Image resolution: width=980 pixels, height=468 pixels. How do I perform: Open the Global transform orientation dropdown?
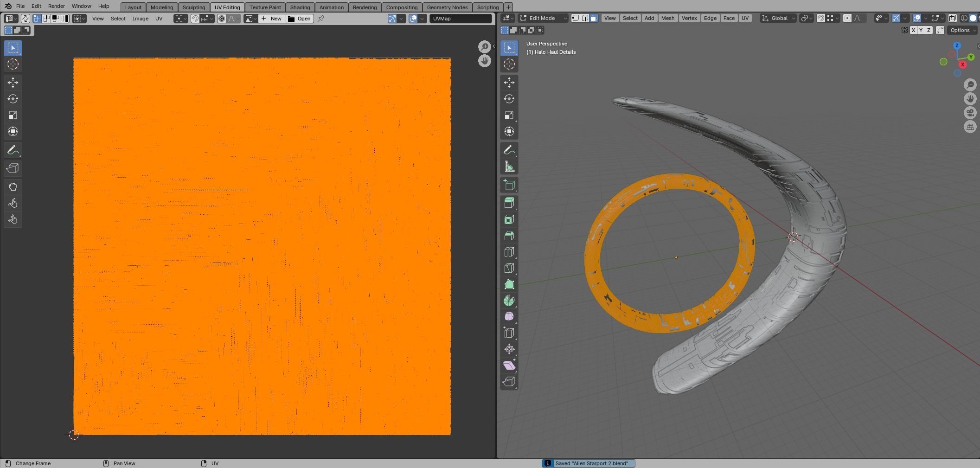tap(778, 18)
